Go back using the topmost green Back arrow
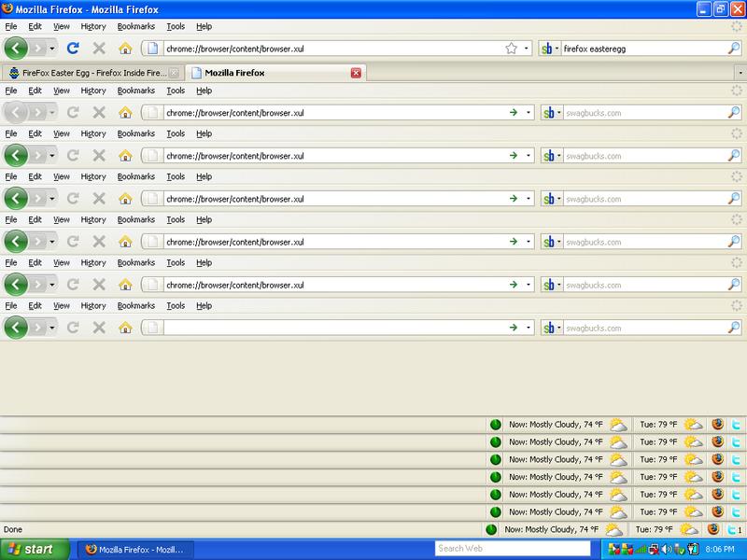 pyautogui.click(x=16, y=49)
